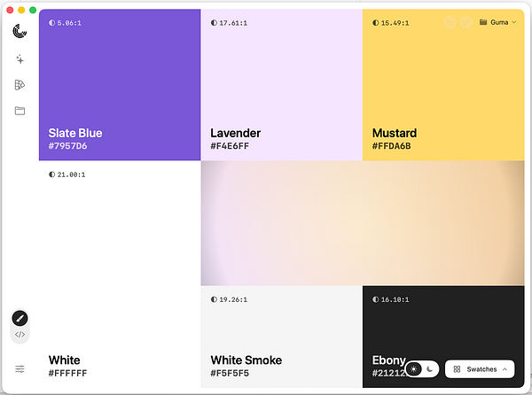Select the paintbrush design mode button
This screenshot has height=395, width=532.
(20, 319)
